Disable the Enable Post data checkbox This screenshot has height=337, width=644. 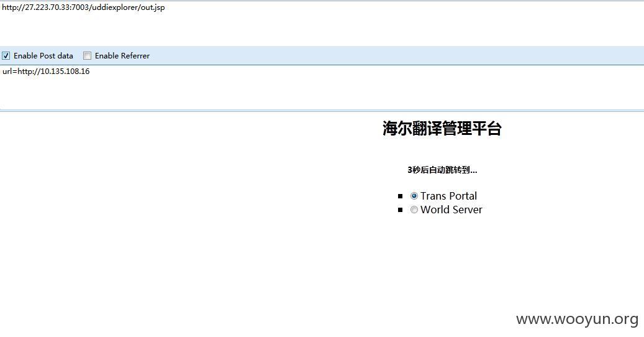[6, 55]
